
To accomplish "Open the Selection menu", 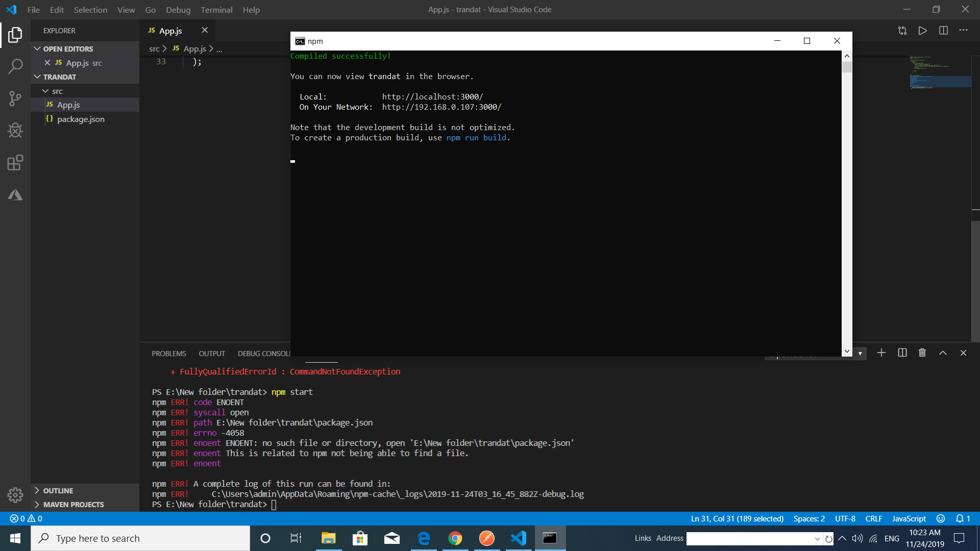I will point(90,10).
